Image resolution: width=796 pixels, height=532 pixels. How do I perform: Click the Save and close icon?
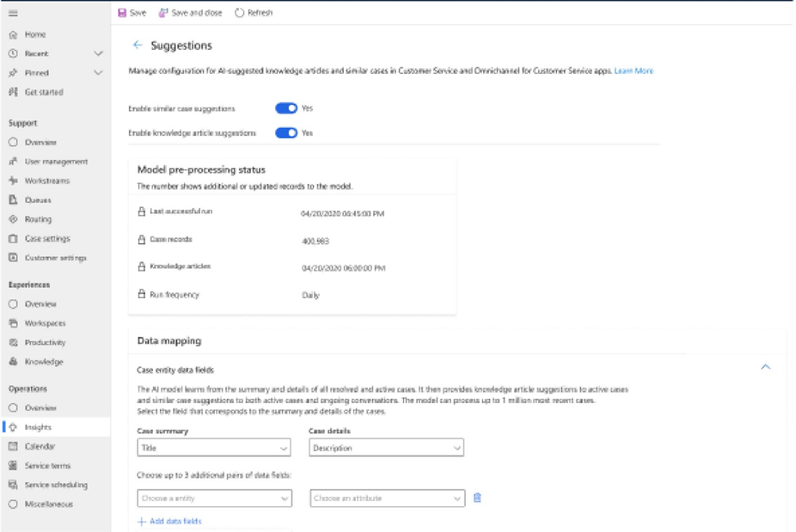click(x=163, y=13)
